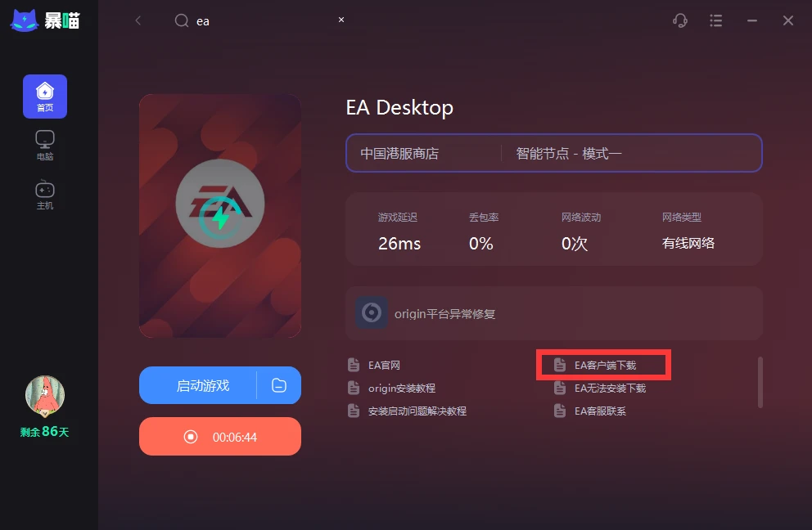The height and width of the screenshot is (530, 812).
Task: Open the 首页 home sidebar icon
Action: tap(45, 97)
